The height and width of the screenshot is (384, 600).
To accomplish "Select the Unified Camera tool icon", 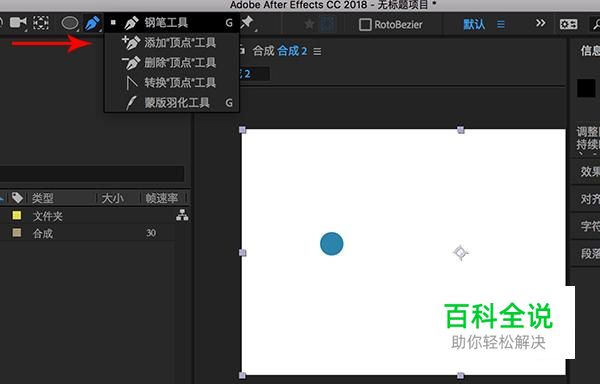I will 18,23.
